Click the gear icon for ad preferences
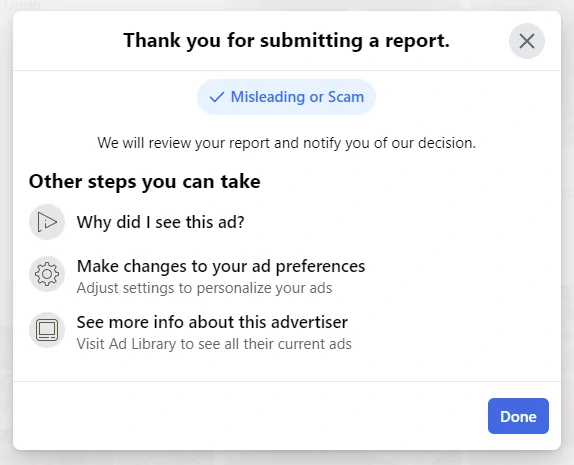The image size is (574, 465). point(47,274)
